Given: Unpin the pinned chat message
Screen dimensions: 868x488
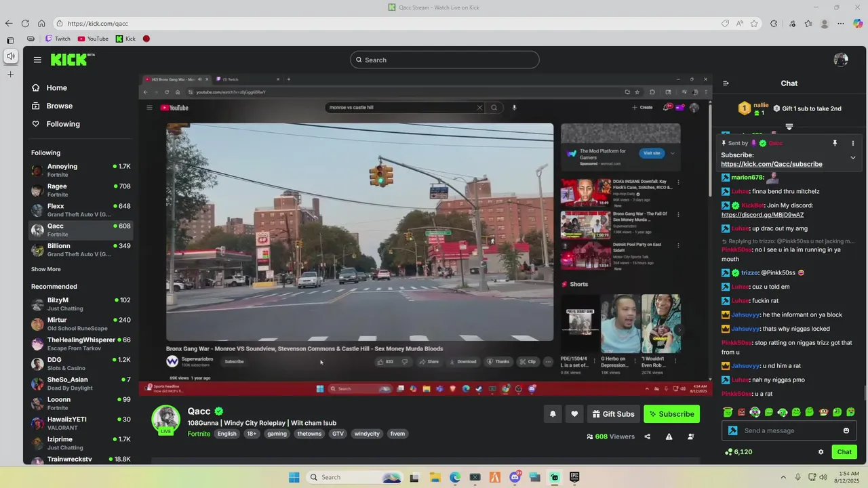Looking at the screenshot, I should pyautogui.click(x=835, y=143).
